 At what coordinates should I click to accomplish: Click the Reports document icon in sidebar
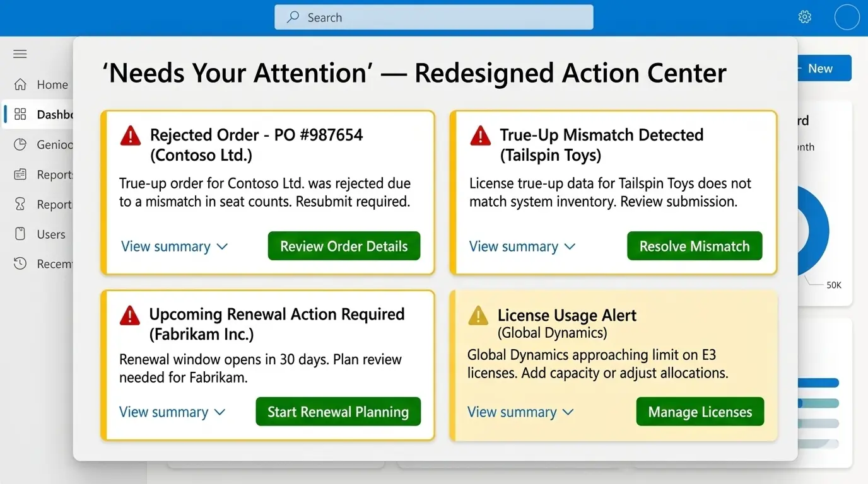click(x=20, y=174)
